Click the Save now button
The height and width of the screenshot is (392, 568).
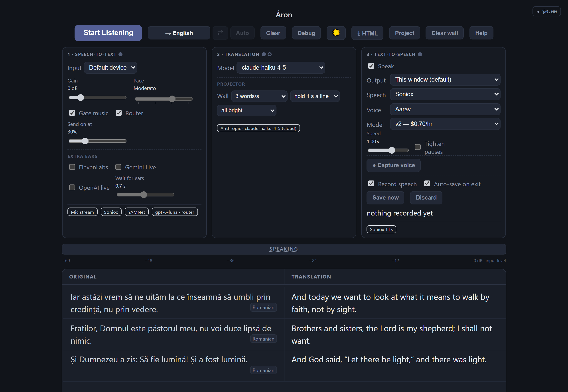click(x=385, y=198)
